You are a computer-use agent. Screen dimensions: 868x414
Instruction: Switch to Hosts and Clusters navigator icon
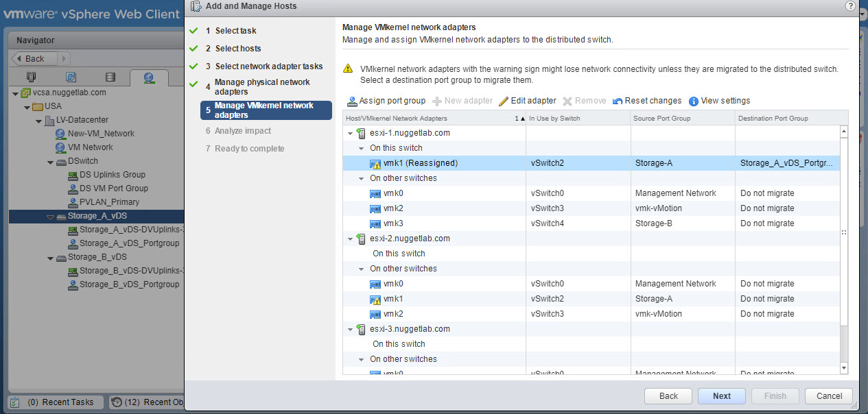31,77
